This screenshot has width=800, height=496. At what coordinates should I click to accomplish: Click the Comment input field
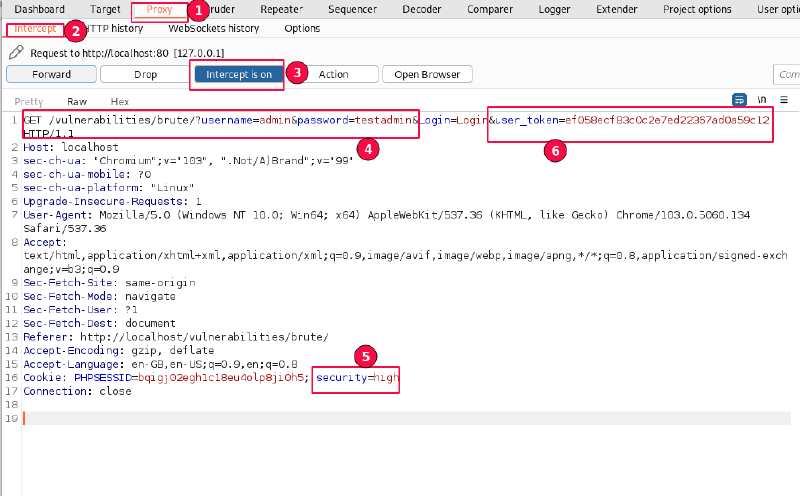pyautogui.click(x=787, y=75)
